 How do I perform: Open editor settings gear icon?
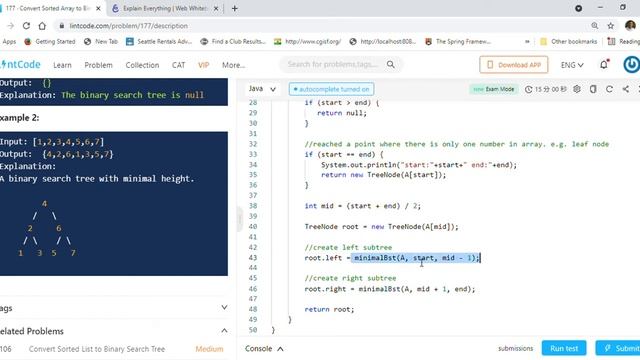(x=577, y=89)
